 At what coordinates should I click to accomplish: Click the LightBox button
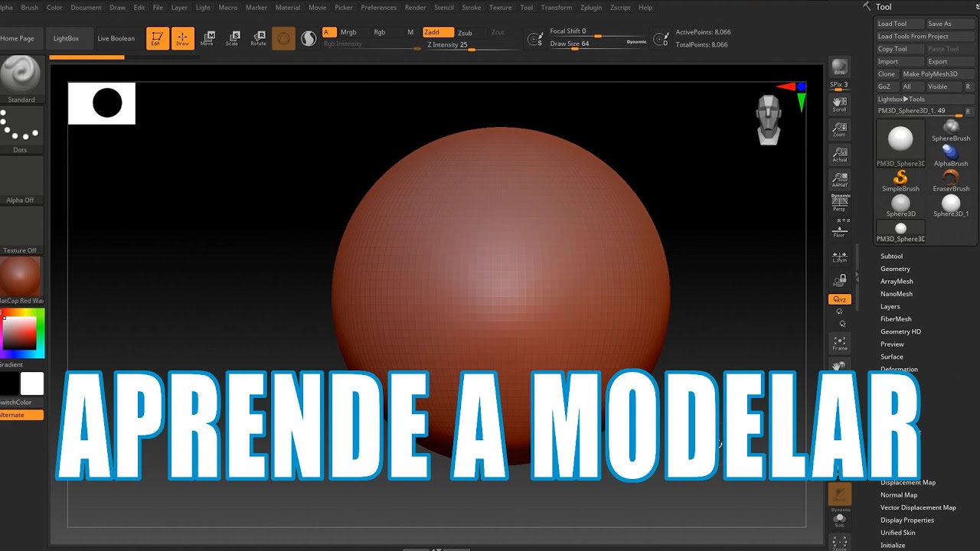pos(66,38)
